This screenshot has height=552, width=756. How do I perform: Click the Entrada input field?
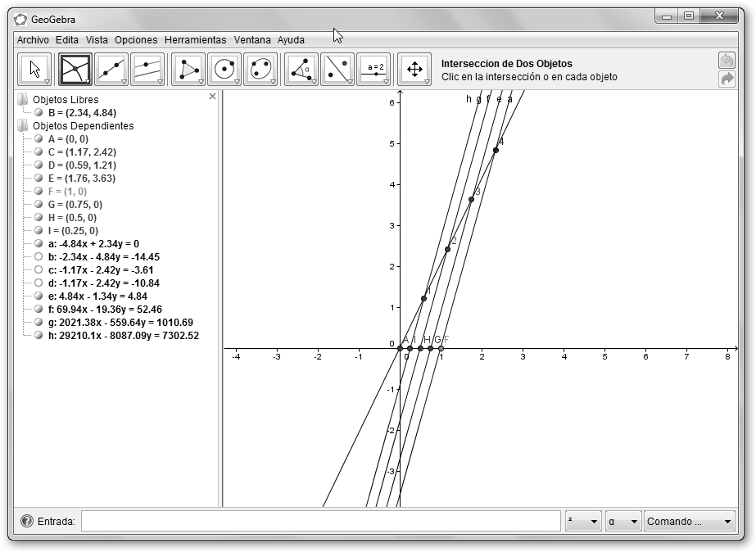click(x=320, y=521)
